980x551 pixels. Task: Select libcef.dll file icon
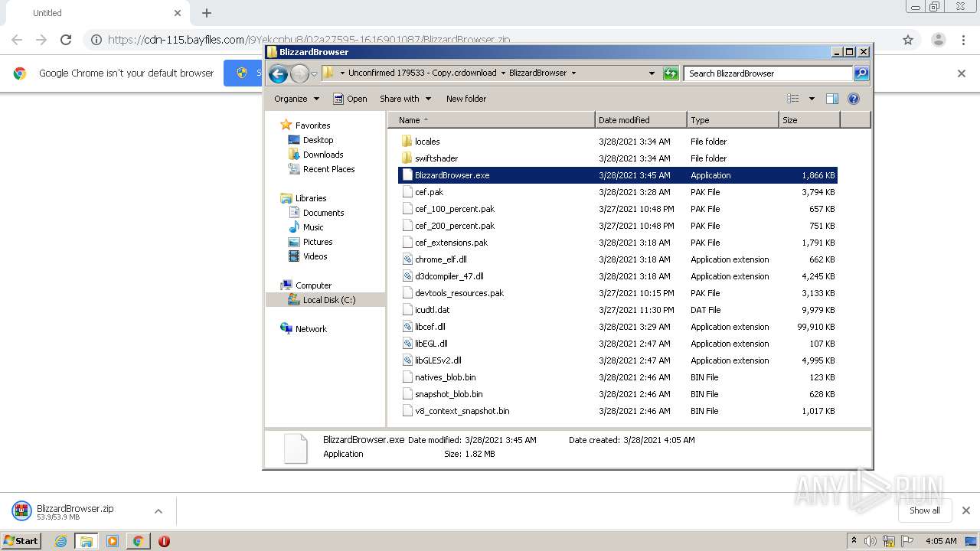click(407, 327)
